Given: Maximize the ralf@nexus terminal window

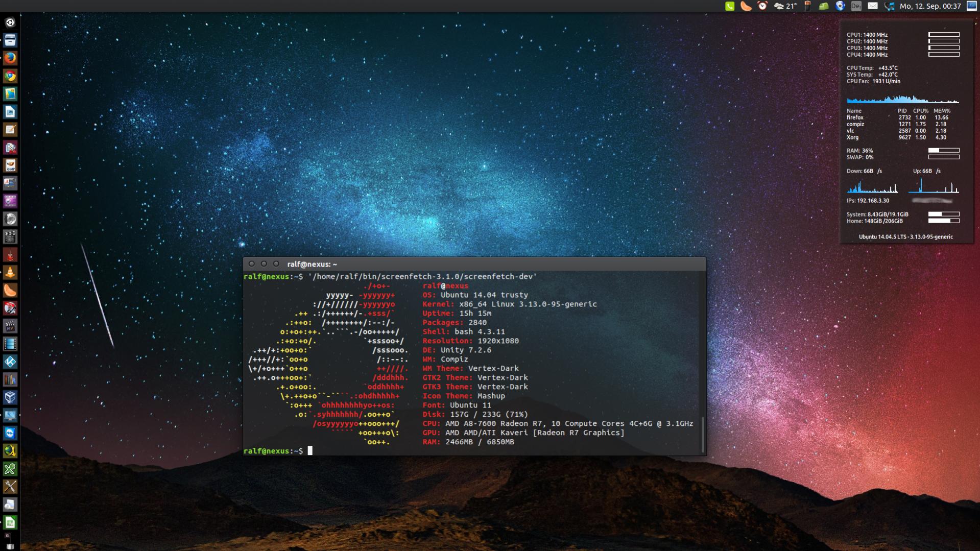Looking at the screenshot, I should [x=276, y=264].
